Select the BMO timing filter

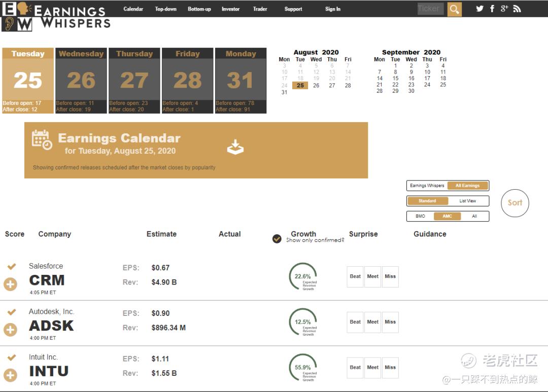[x=421, y=216]
